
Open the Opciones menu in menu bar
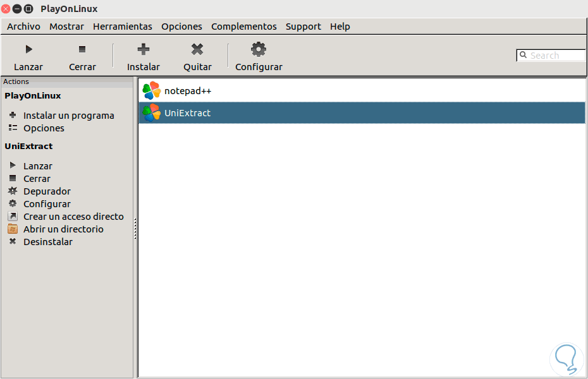tap(181, 27)
